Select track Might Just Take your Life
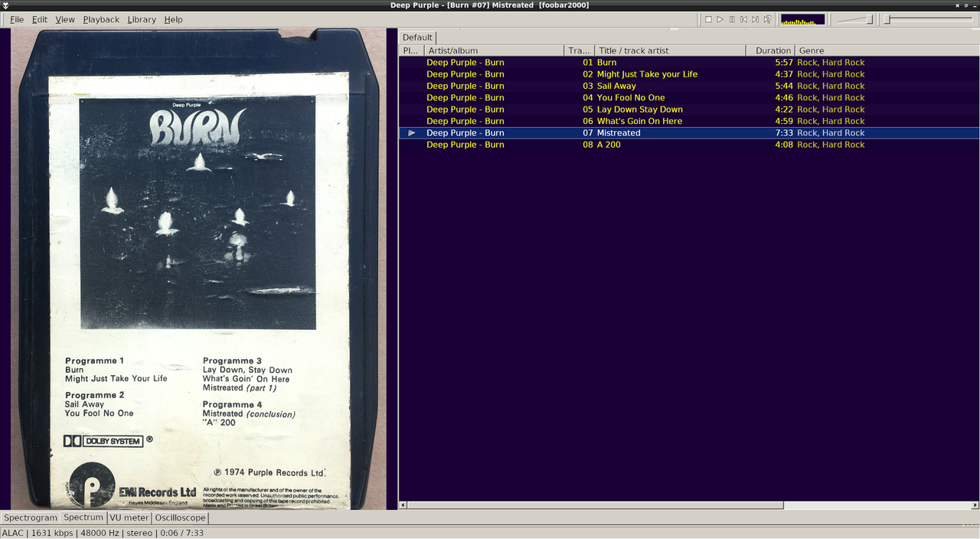 pyautogui.click(x=689, y=74)
